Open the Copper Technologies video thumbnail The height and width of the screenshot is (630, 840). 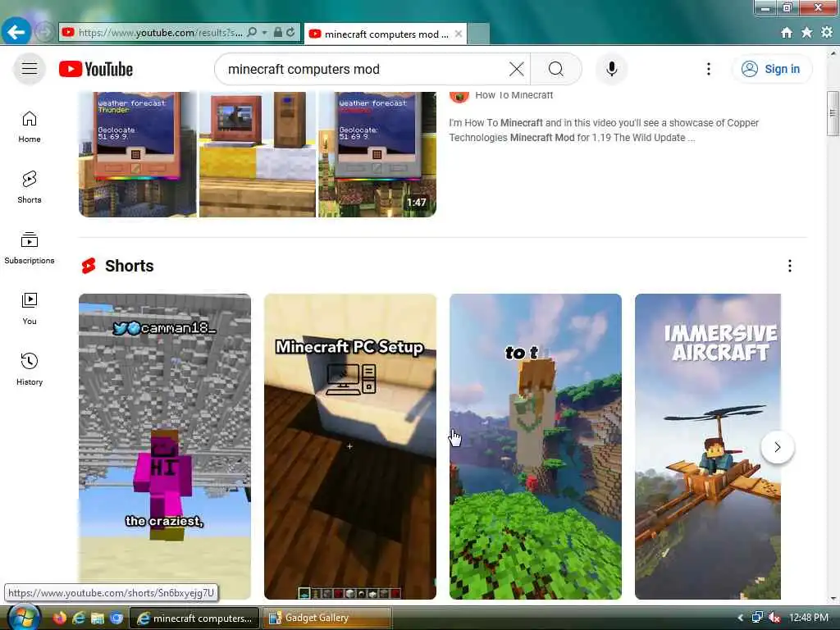(258, 154)
